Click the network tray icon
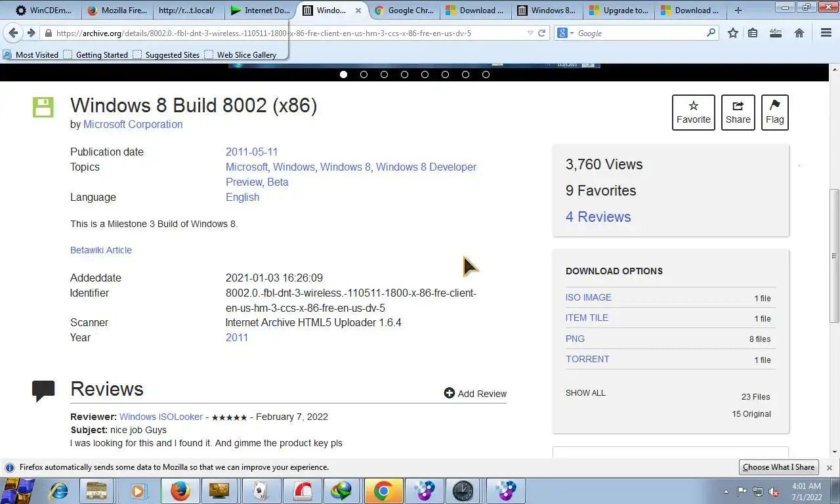Viewport: 840px width, 504px height. (758, 492)
